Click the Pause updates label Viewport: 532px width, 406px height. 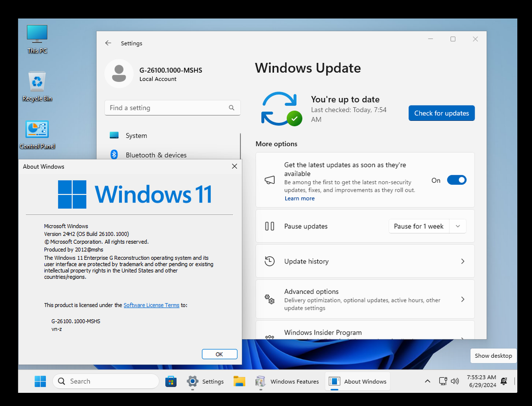coord(306,226)
